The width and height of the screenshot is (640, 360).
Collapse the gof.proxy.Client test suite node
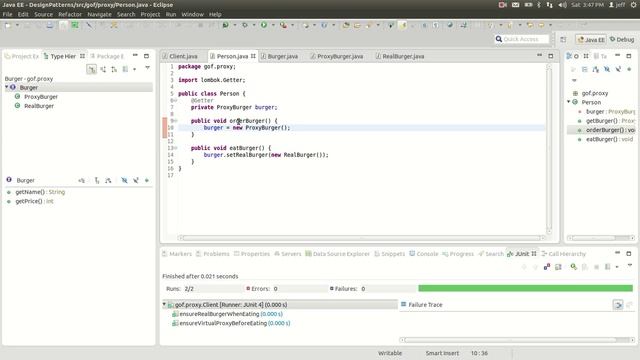(164, 304)
